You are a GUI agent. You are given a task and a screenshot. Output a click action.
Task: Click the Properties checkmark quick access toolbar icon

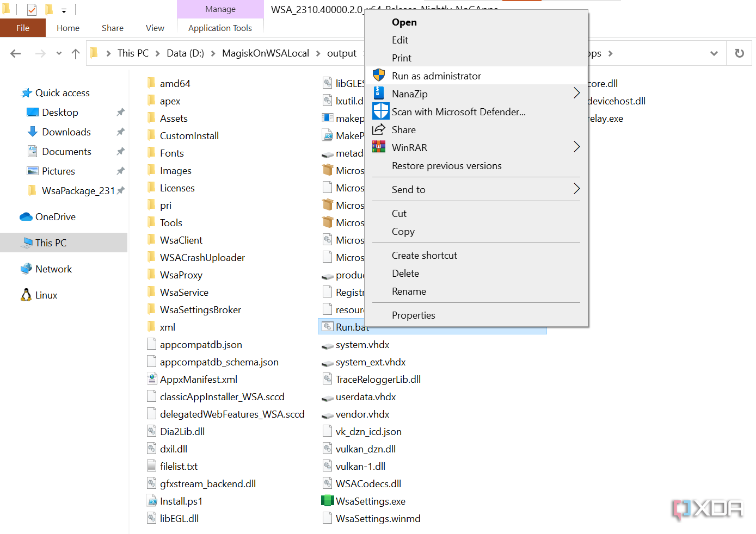pyautogui.click(x=32, y=10)
